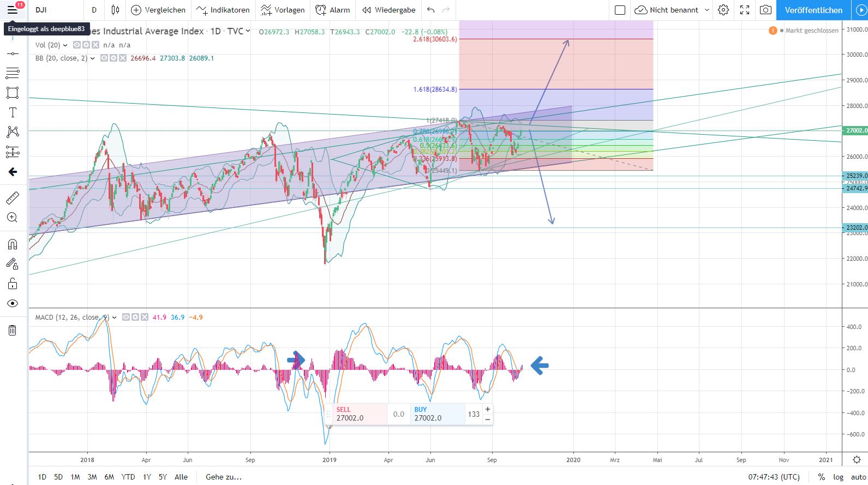This screenshot has height=485, width=868.
Task: Open chart layout square selector
Action: click(x=620, y=10)
